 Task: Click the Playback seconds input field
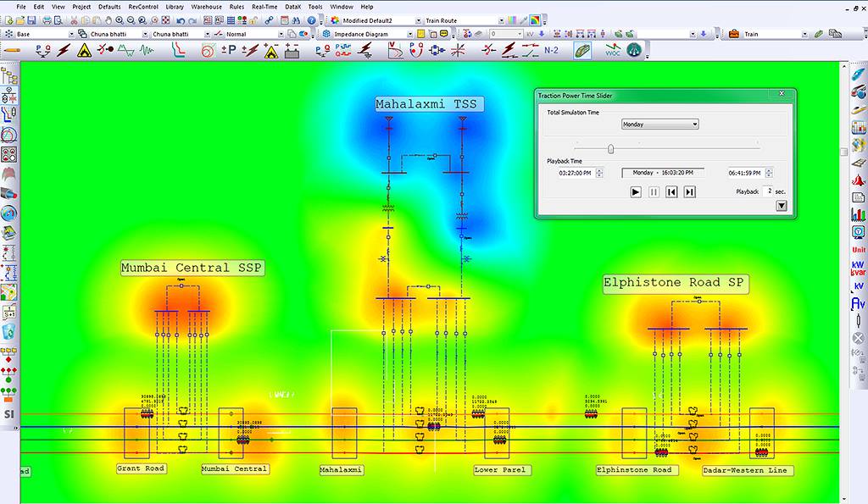(769, 192)
